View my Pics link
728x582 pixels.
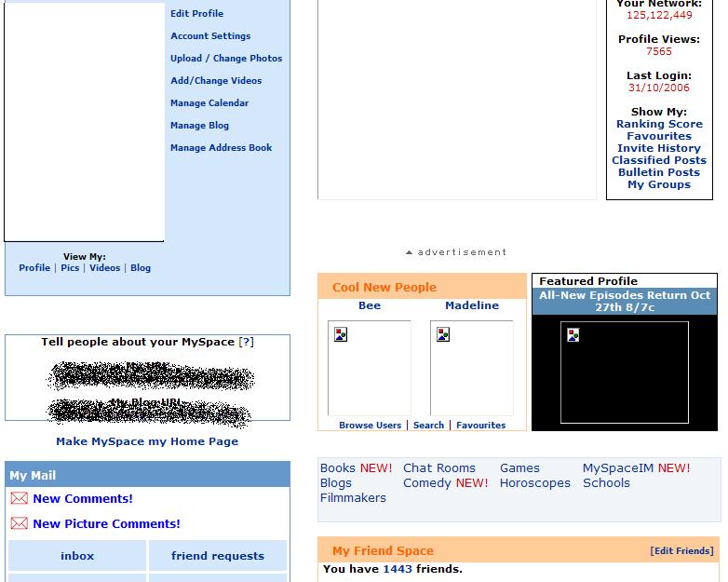click(70, 267)
